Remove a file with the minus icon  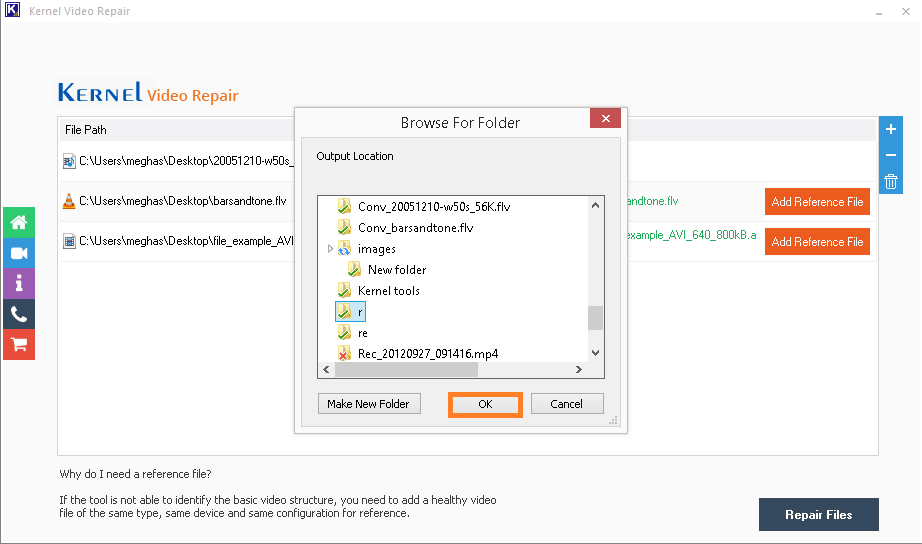click(891, 155)
